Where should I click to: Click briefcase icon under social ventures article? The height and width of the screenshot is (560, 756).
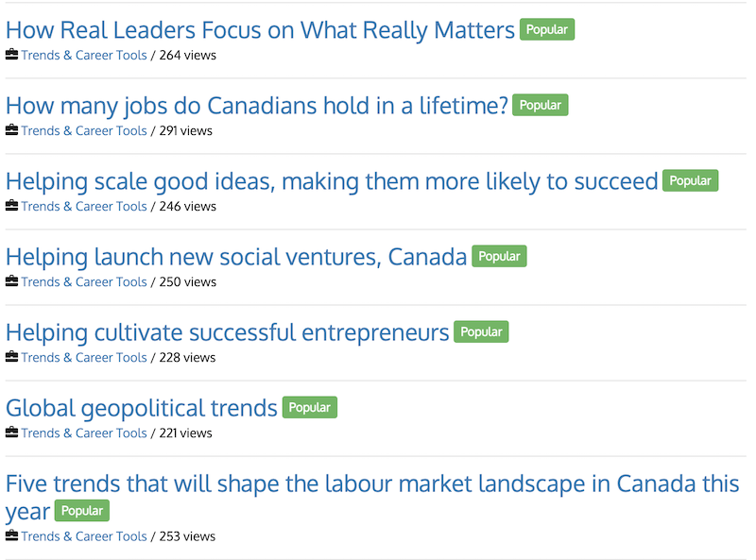point(11,281)
